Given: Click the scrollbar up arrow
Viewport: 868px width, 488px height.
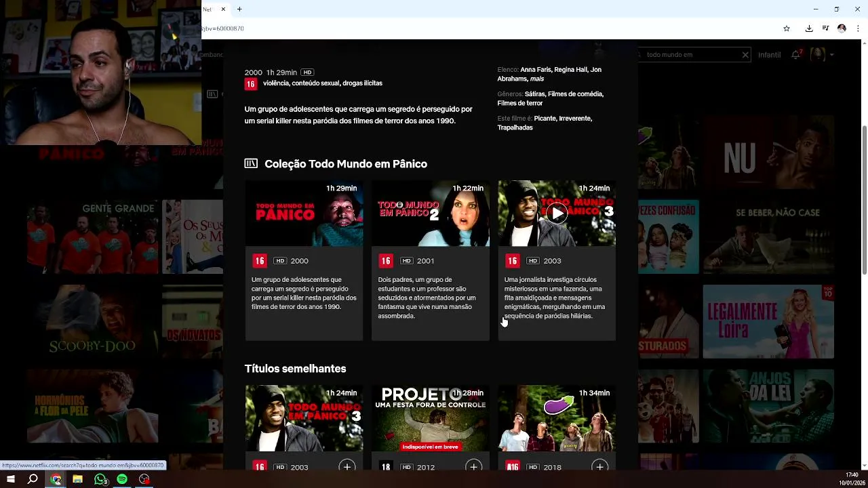Looking at the screenshot, I should coord(864,43).
